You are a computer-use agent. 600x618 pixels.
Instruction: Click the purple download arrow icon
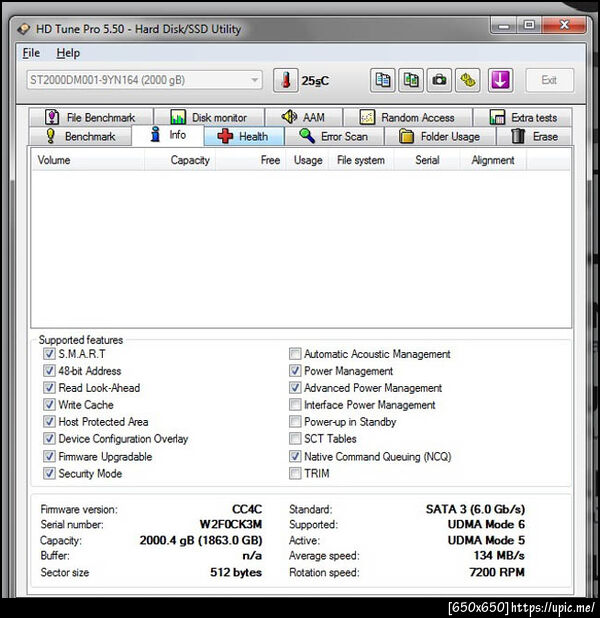pos(500,80)
